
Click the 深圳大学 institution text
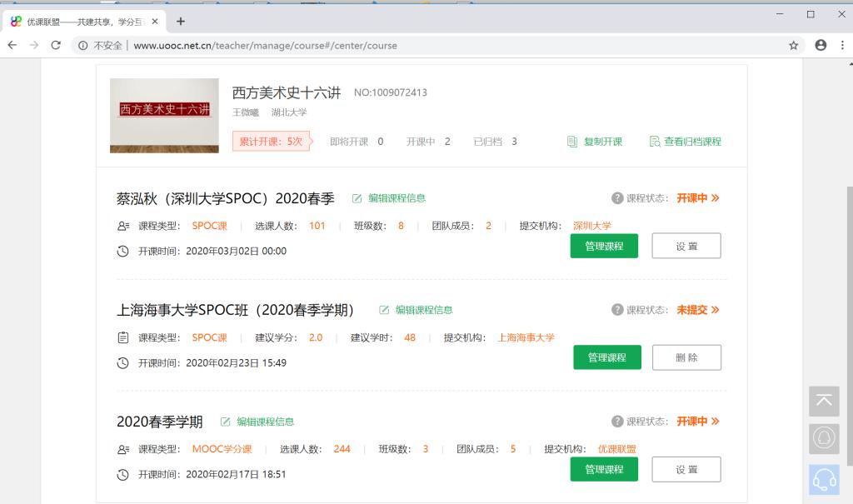click(592, 226)
